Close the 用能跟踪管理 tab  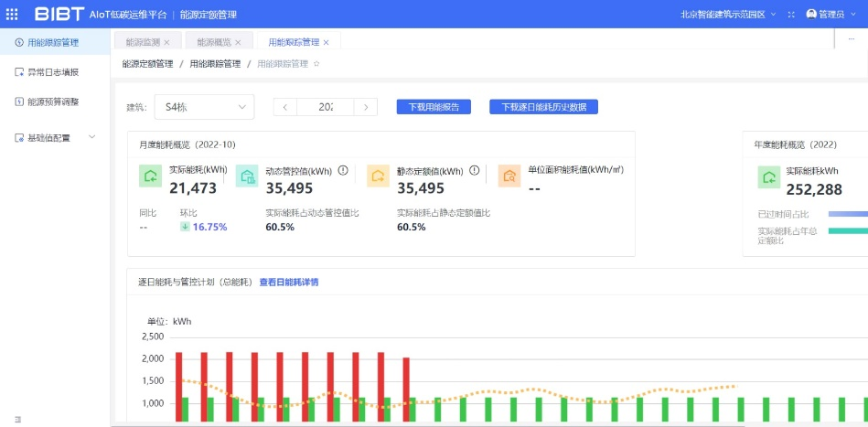click(326, 43)
